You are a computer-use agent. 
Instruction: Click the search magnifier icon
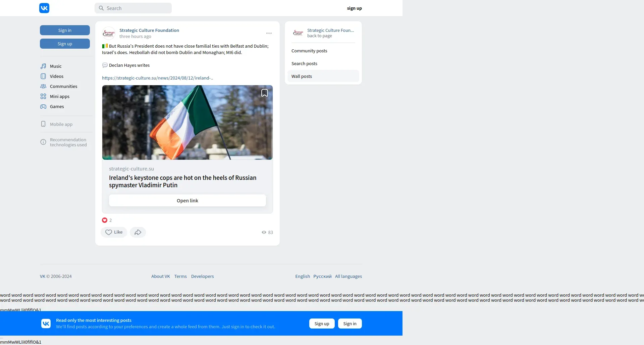tap(101, 8)
